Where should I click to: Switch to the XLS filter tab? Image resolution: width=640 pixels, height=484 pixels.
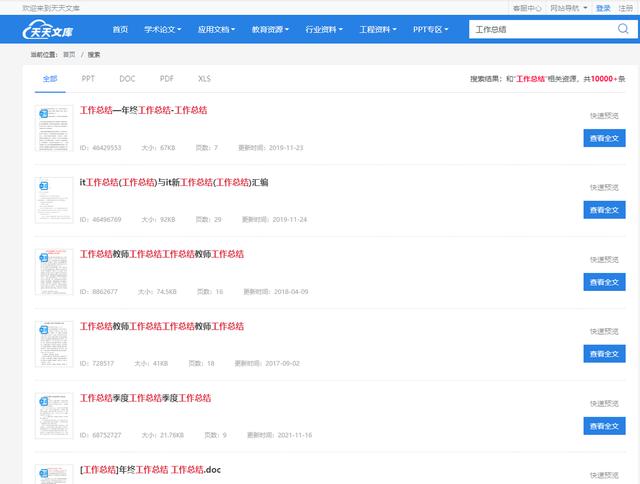point(204,79)
